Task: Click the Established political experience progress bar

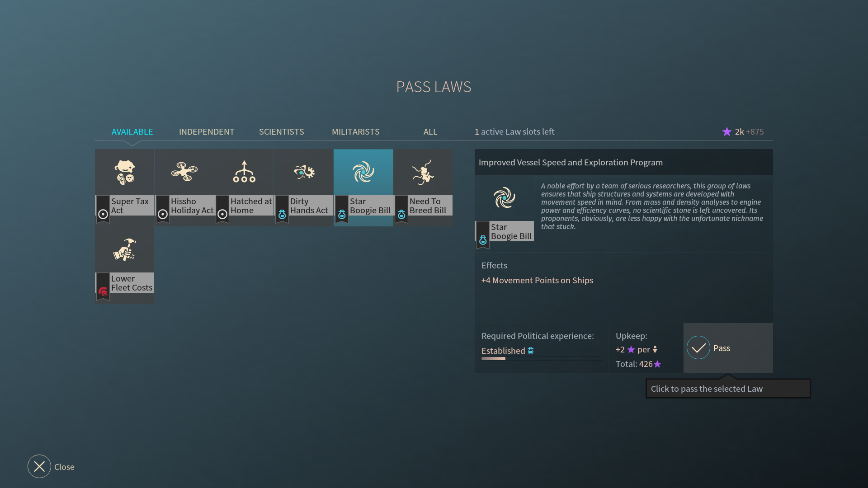Action: coord(541,359)
